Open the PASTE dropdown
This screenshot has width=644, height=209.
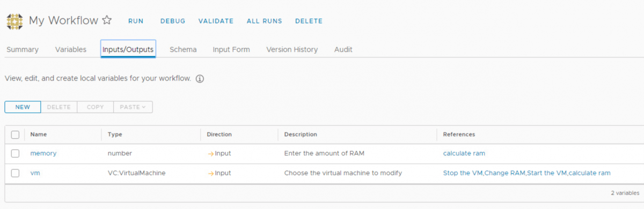[x=133, y=107]
